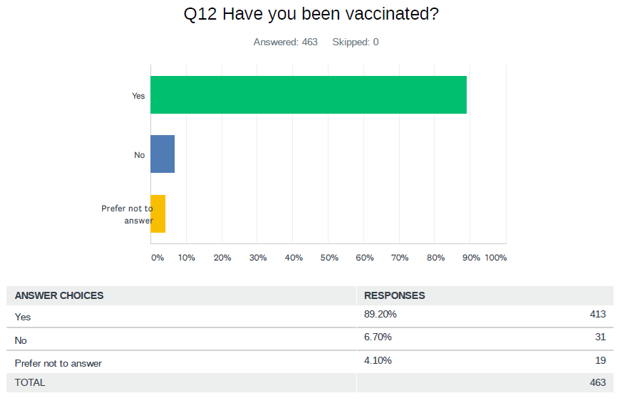
Task: Select the Yes row in the table
Action: [x=310, y=316]
